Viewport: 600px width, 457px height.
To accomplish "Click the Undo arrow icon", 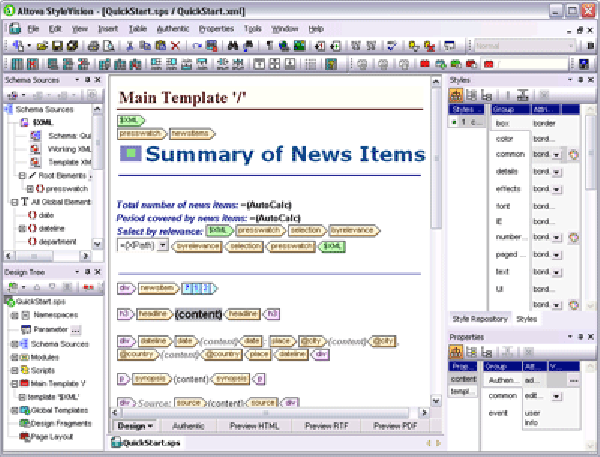I will click(x=197, y=46).
